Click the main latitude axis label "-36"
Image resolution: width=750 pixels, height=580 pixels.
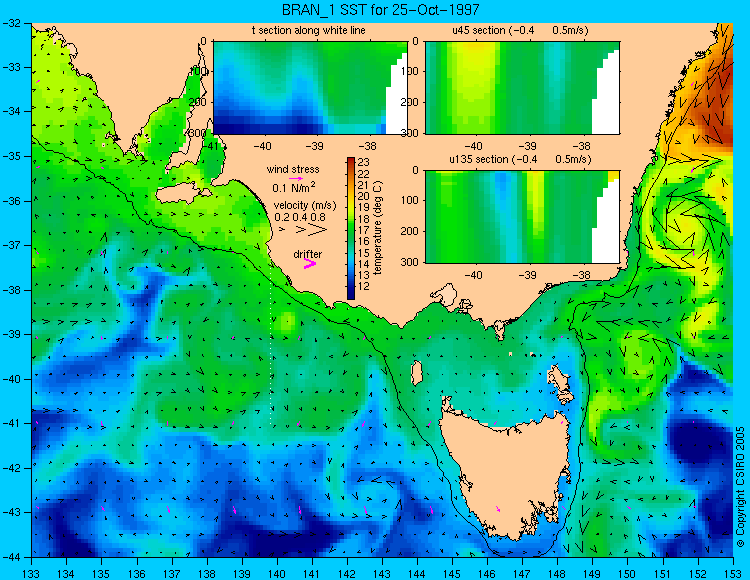[x=11, y=201]
